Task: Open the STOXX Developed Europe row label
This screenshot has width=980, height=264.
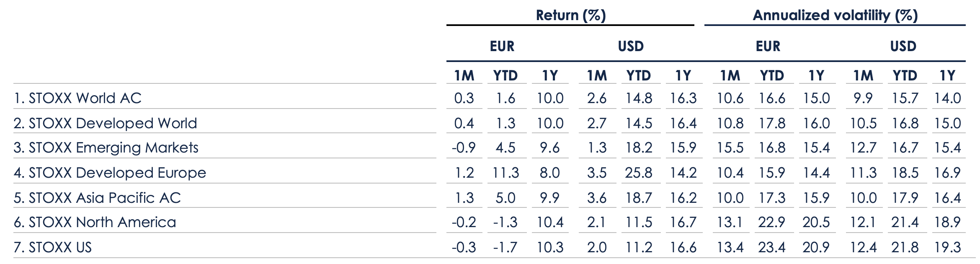Action: click(110, 173)
